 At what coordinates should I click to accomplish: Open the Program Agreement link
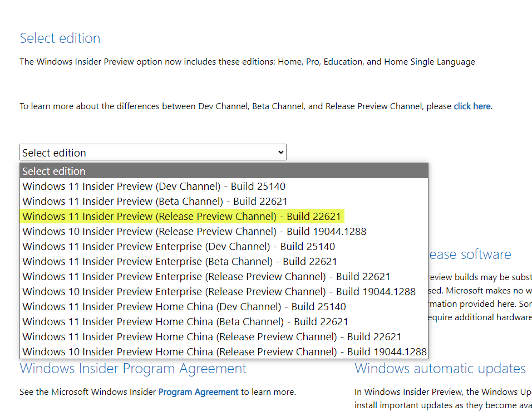pos(198,392)
